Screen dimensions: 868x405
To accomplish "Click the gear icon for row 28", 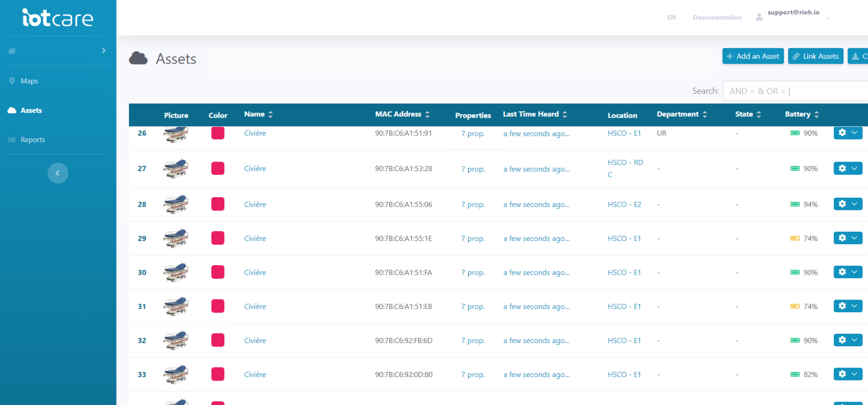I will (x=842, y=204).
